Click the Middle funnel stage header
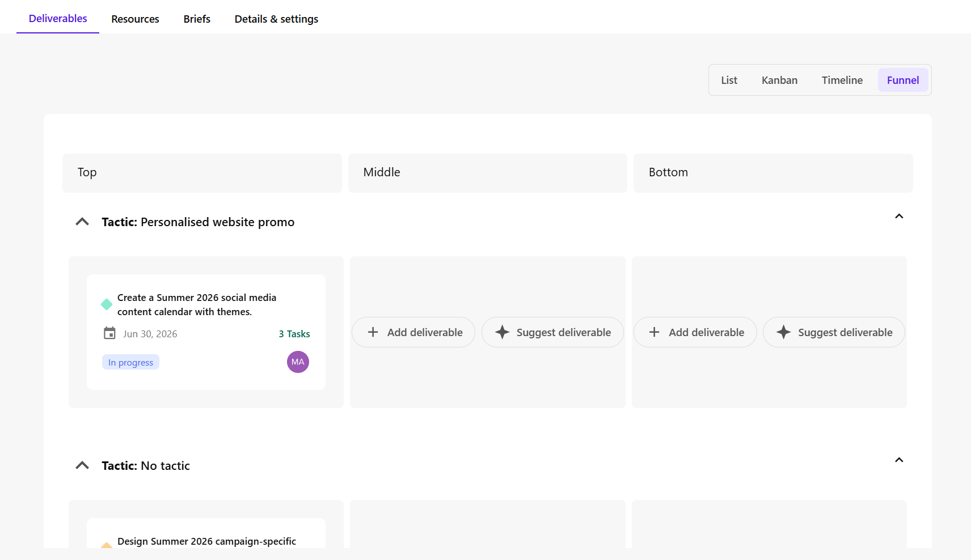Image resolution: width=971 pixels, height=560 pixels. tap(488, 173)
